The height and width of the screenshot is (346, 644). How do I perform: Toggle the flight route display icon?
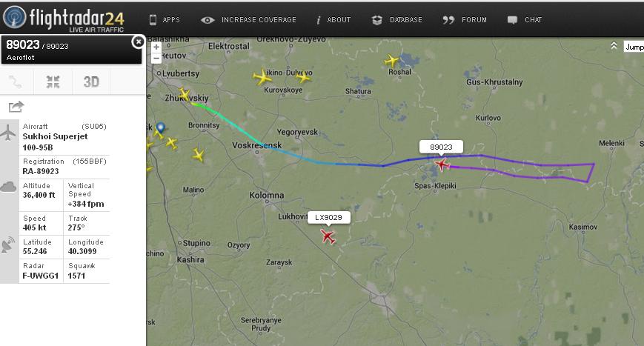[16, 81]
